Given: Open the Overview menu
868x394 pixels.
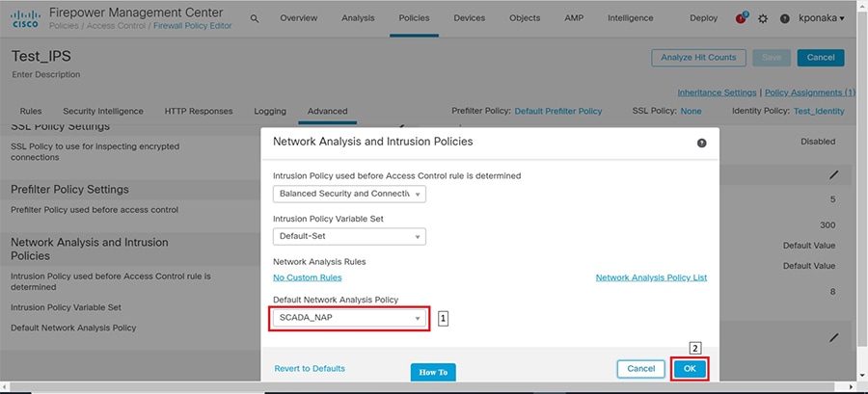Looking at the screenshot, I should click(298, 18).
